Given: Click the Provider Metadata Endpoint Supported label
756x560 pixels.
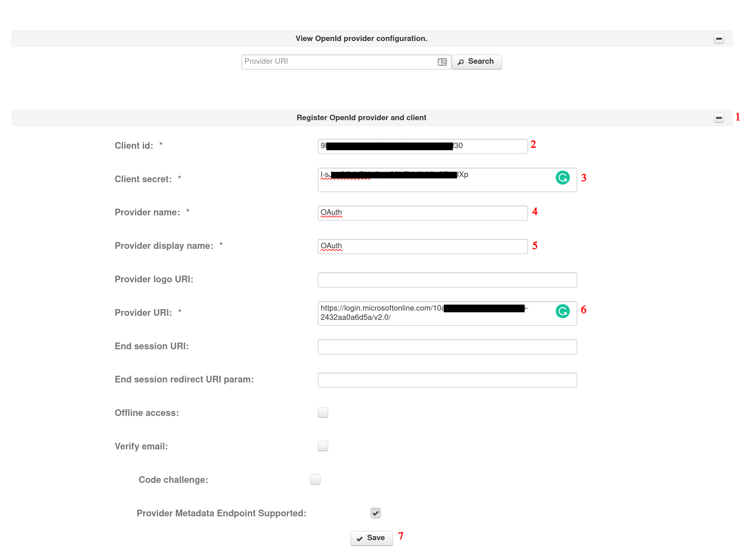Looking at the screenshot, I should pyautogui.click(x=222, y=513).
